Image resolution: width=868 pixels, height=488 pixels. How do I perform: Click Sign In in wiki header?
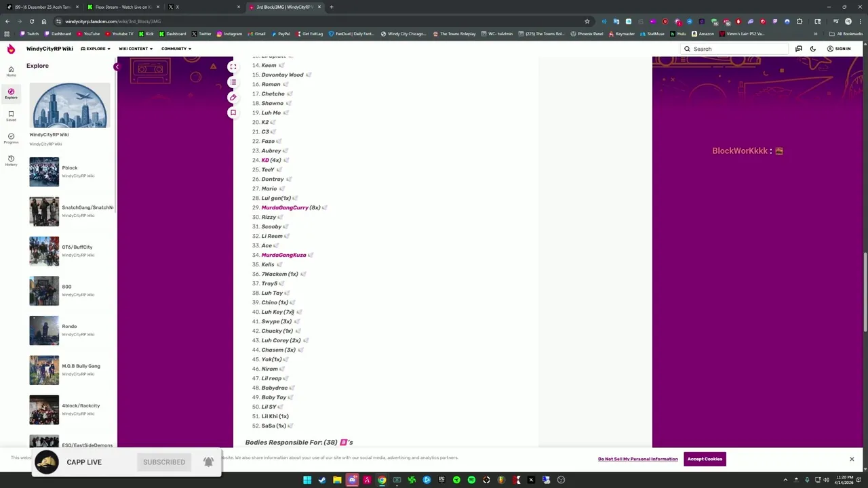click(839, 49)
